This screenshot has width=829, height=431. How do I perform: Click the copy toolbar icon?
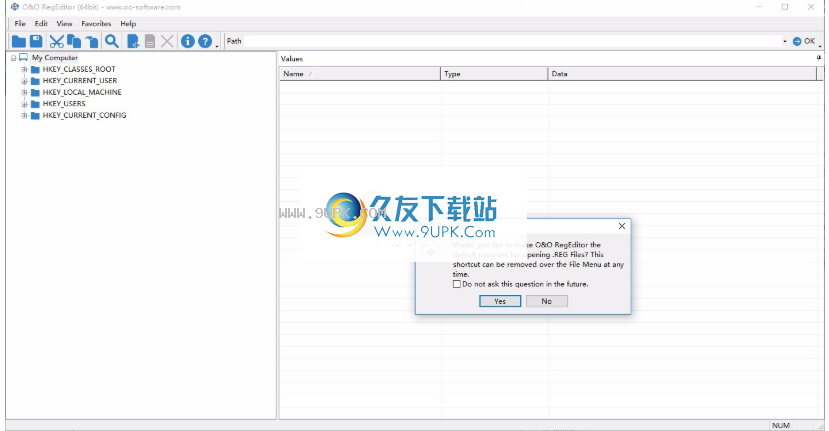point(73,41)
